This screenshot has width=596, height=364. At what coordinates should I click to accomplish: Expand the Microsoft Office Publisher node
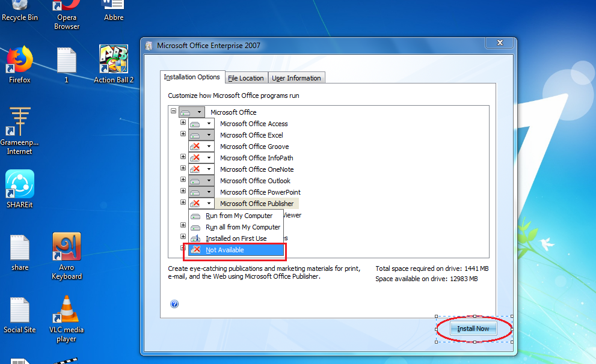(183, 202)
